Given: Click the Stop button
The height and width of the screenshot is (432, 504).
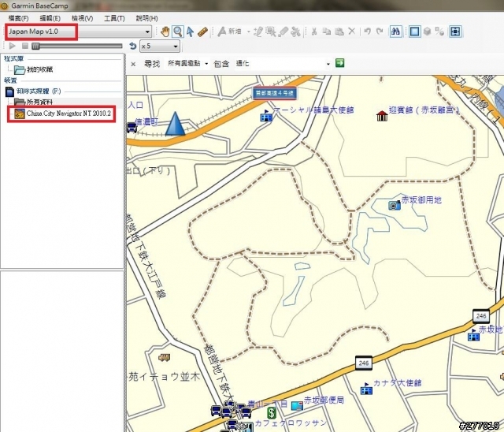Looking at the screenshot, I should click(x=25, y=46).
